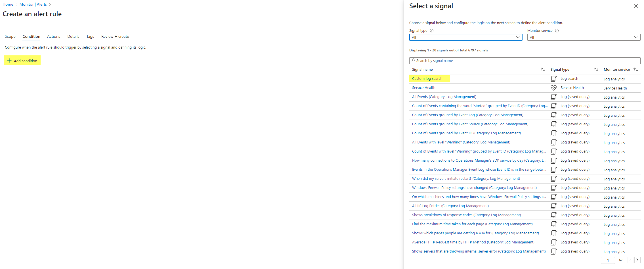644x269 pixels.
Task: Open the Signal type dropdown
Action: coord(465,37)
